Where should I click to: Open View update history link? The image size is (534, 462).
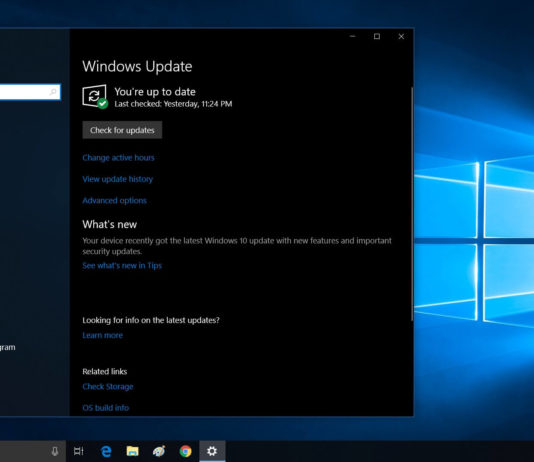(117, 179)
